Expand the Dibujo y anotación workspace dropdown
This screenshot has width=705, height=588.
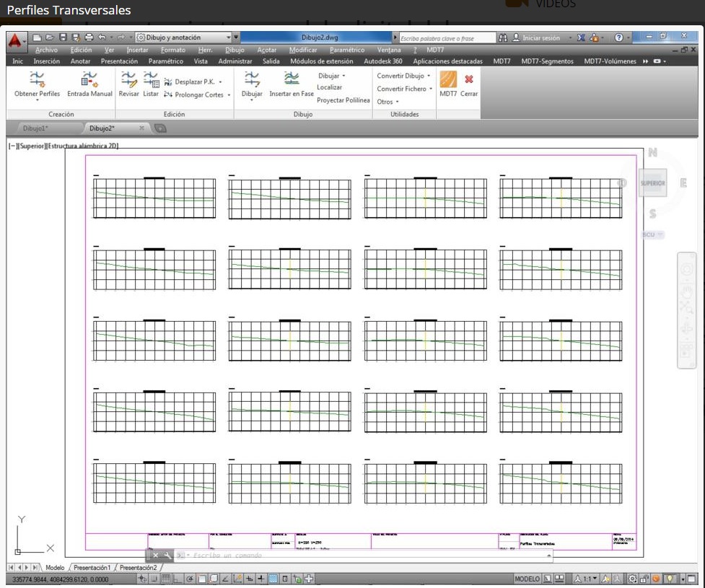(x=229, y=38)
